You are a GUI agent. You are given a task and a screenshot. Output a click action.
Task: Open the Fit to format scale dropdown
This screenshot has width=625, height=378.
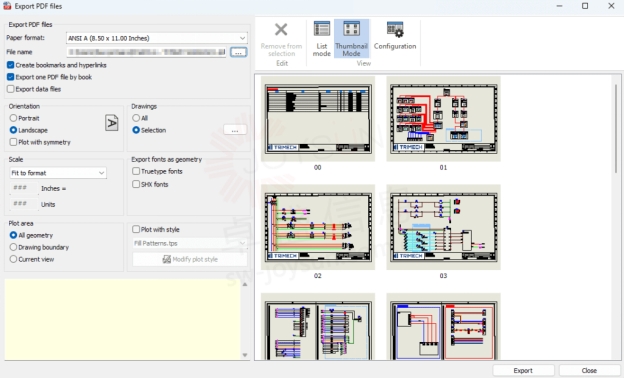[58, 173]
